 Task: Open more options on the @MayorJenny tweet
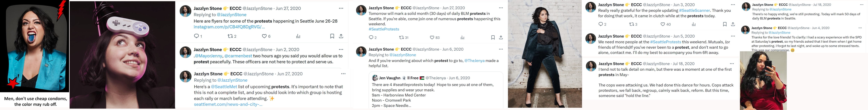click(x=341, y=49)
